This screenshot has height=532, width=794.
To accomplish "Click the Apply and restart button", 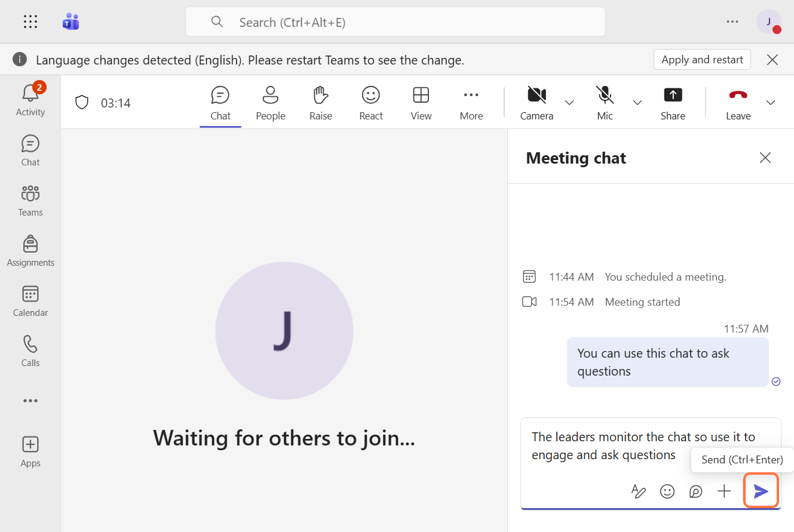I will (x=702, y=60).
